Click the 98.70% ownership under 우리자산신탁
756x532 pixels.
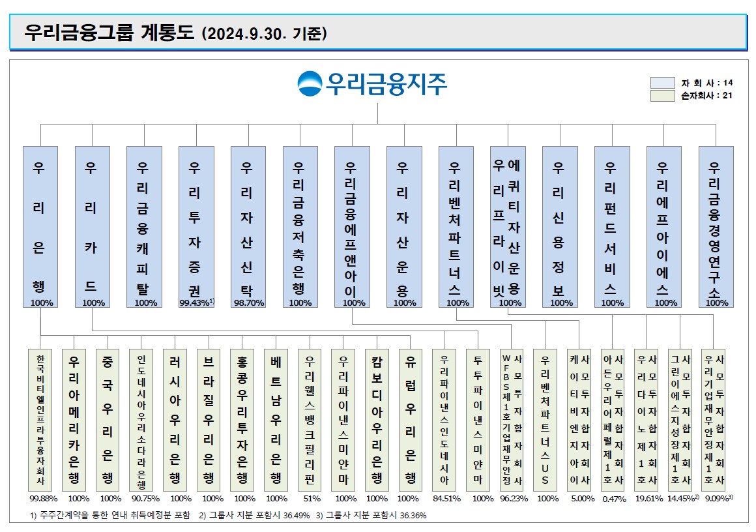point(249,303)
